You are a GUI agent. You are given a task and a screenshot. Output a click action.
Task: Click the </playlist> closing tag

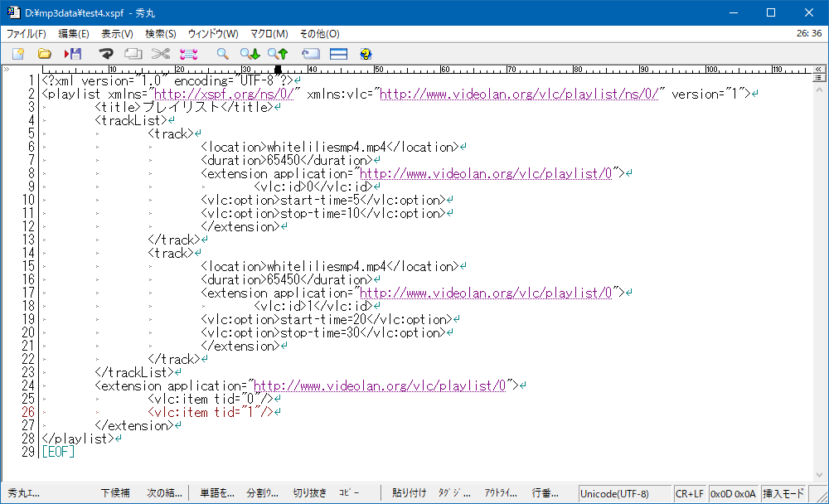(x=78, y=439)
